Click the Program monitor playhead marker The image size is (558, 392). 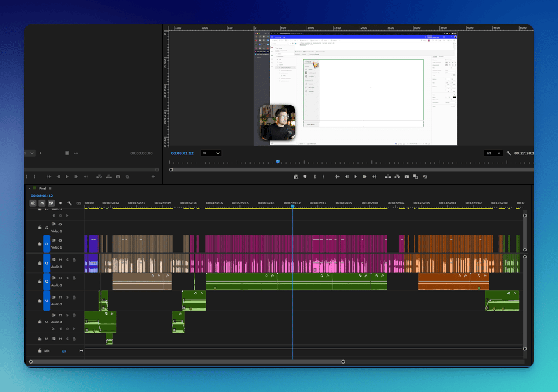(278, 162)
